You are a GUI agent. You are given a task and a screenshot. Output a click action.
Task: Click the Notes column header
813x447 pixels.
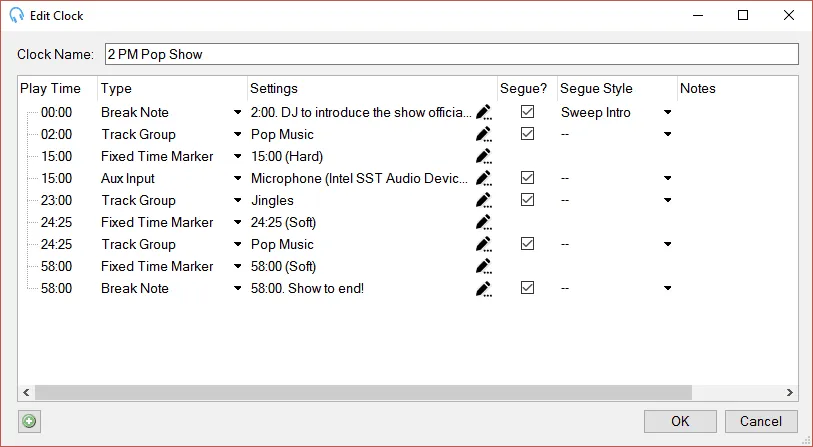pyautogui.click(x=737, y=89)
